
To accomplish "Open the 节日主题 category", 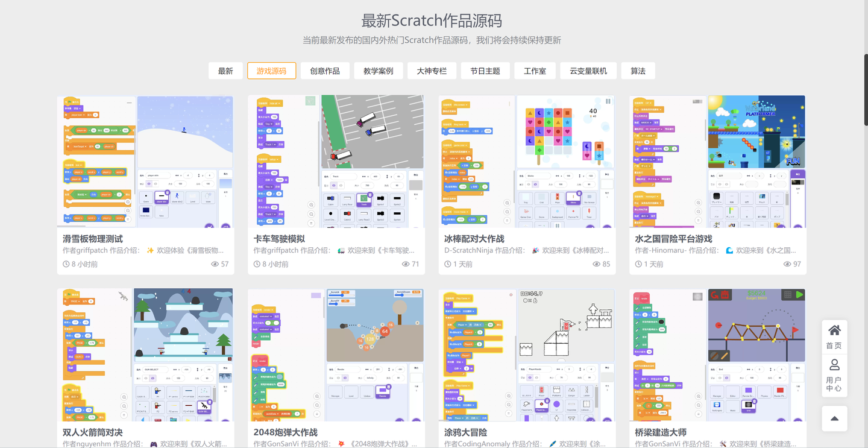I will pos(485,71).
